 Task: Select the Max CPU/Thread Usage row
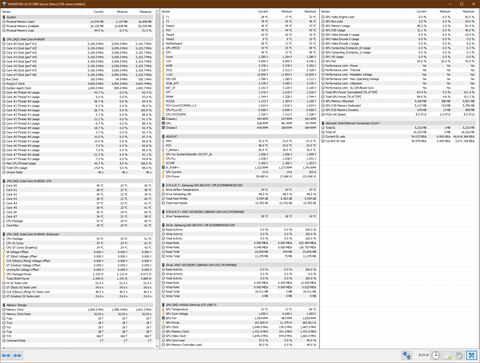point(78,163)
